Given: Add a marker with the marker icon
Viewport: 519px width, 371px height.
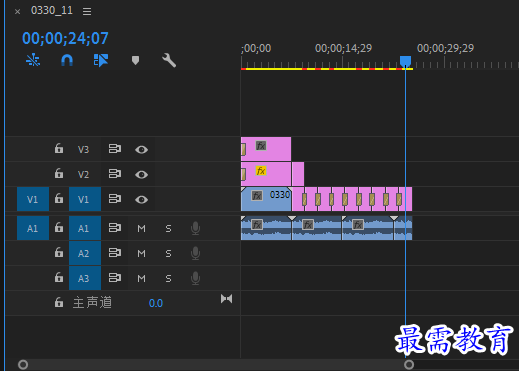Looking at the screenshot, I should tap(135, 60).
